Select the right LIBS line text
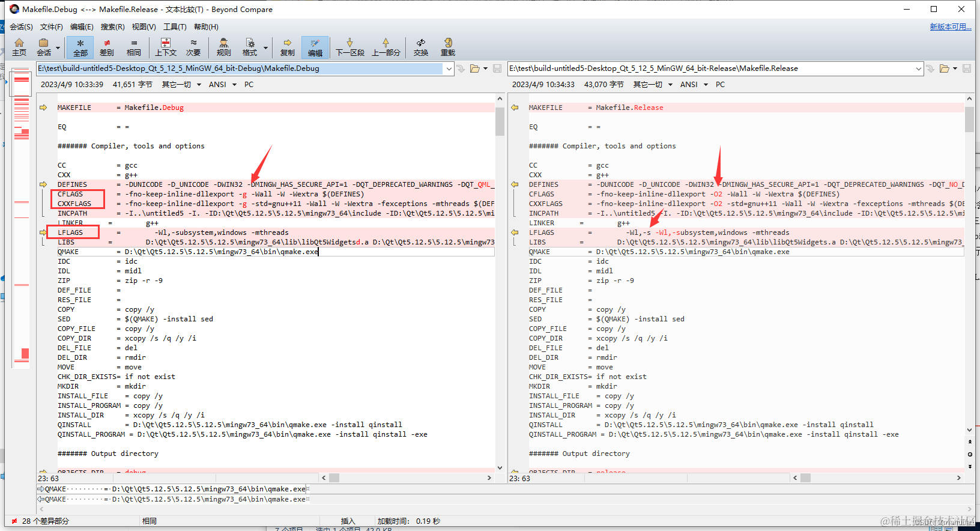The width and height of the screenshot is (980, 531). tap(746, 242)
